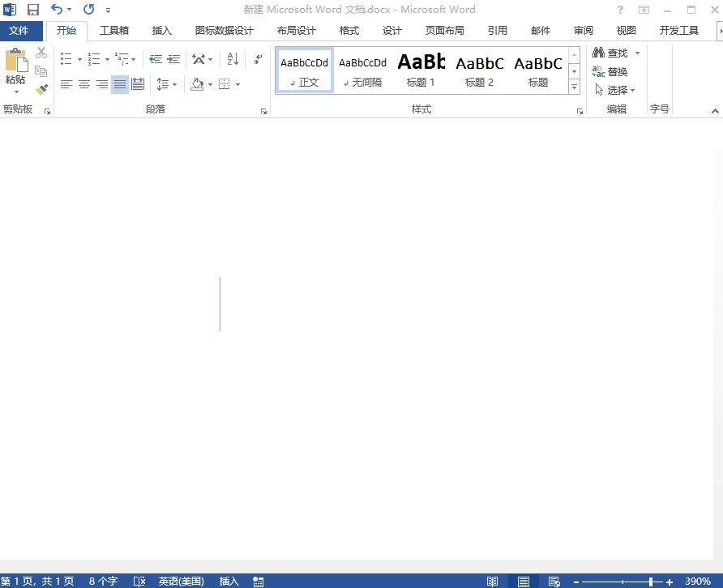This screenshot has height=588, width=723.
Task: Click the Save icon on Quick Access Toolbar
Action: (32, 9)
